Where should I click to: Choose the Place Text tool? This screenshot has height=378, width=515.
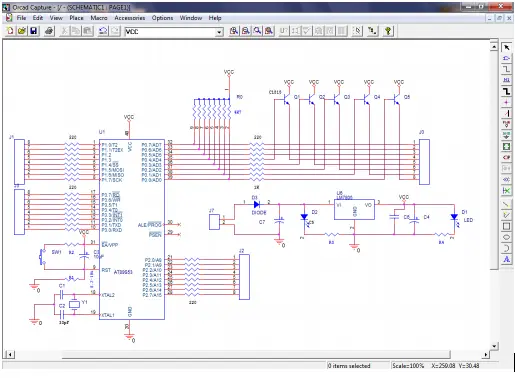coord(506,259)
